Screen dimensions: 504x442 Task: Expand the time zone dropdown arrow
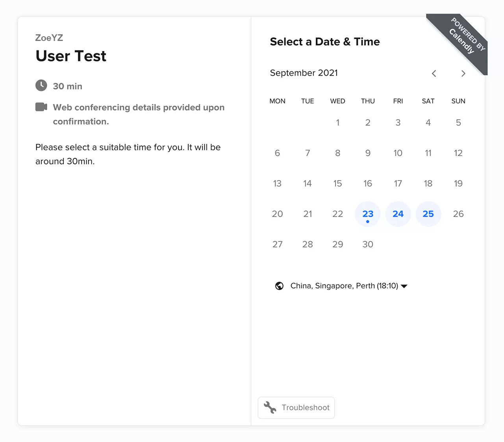(404, 286)
